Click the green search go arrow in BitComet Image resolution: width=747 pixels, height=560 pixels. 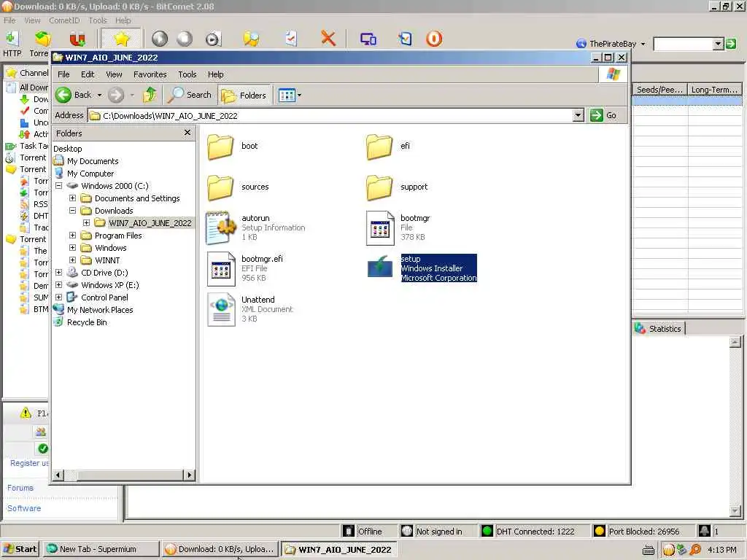pos(731,44)
